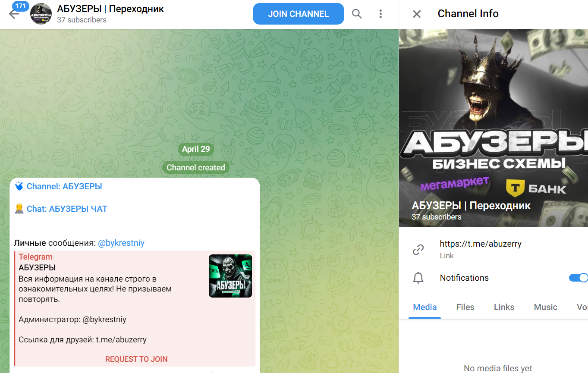588x373 pixels.
Task: Click JOIN CHANNEL button
Action: [299, 14]
